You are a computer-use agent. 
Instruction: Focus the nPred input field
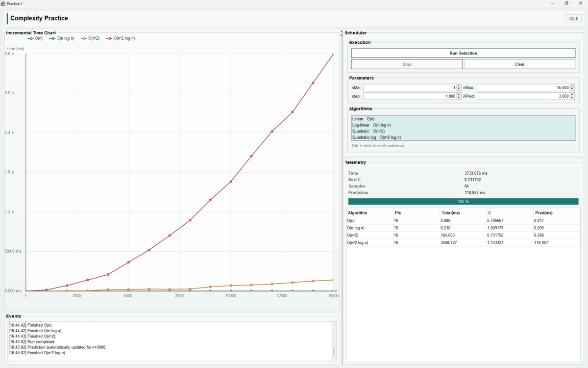coord(523,96)
